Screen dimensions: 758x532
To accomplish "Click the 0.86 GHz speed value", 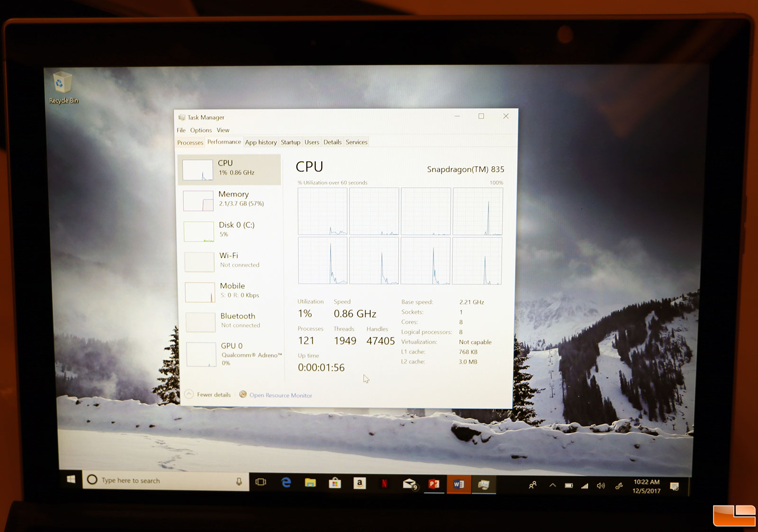I will click(355, 314).
